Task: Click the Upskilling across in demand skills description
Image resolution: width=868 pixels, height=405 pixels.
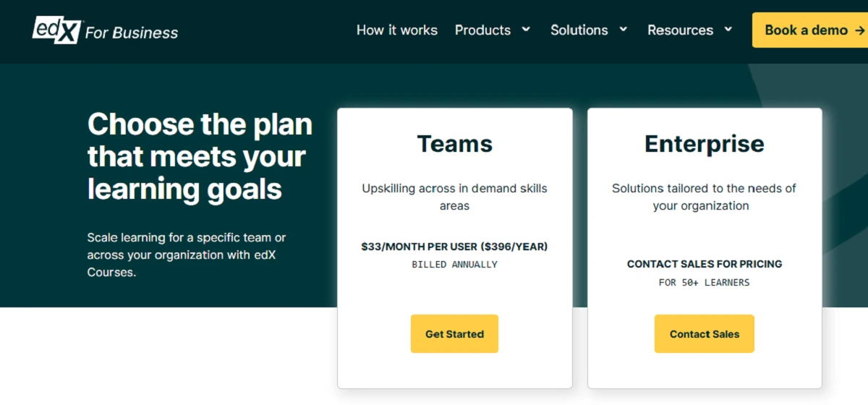Action: (454, 197)
